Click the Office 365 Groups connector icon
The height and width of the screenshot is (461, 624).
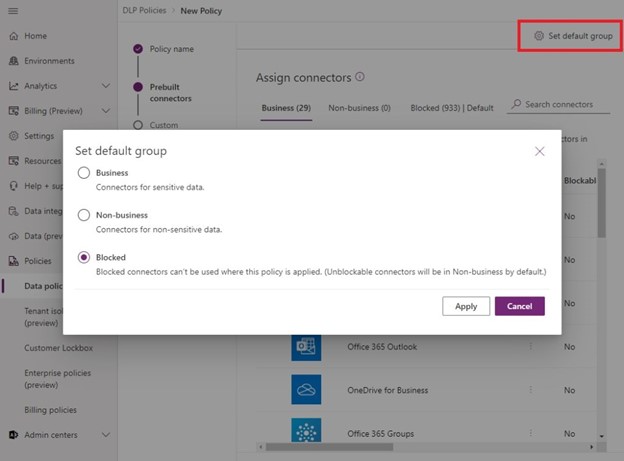point(306,433)
